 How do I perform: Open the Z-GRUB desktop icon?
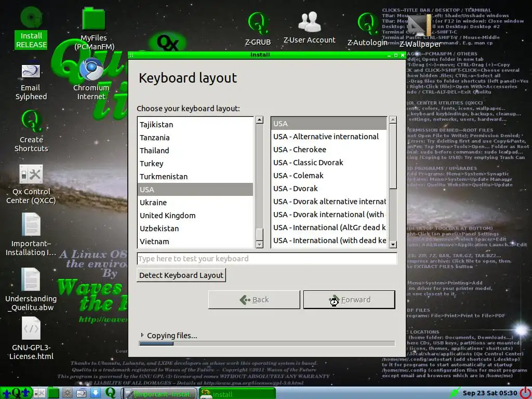258,29
